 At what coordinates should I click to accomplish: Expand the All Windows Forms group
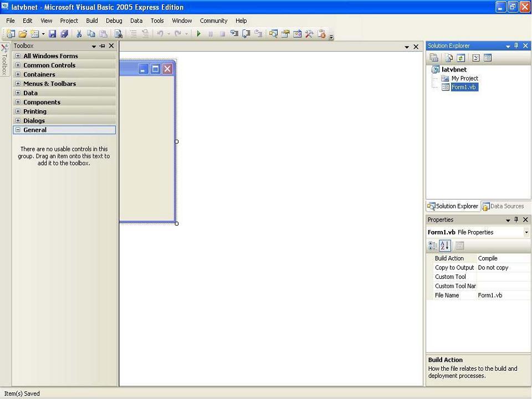[18, 55]
